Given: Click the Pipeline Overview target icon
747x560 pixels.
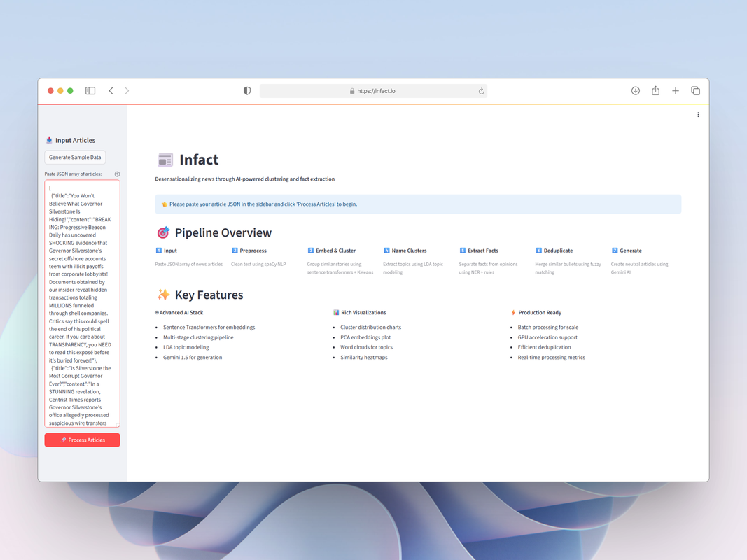Looking at the screenshot, I should click(163, 232).
